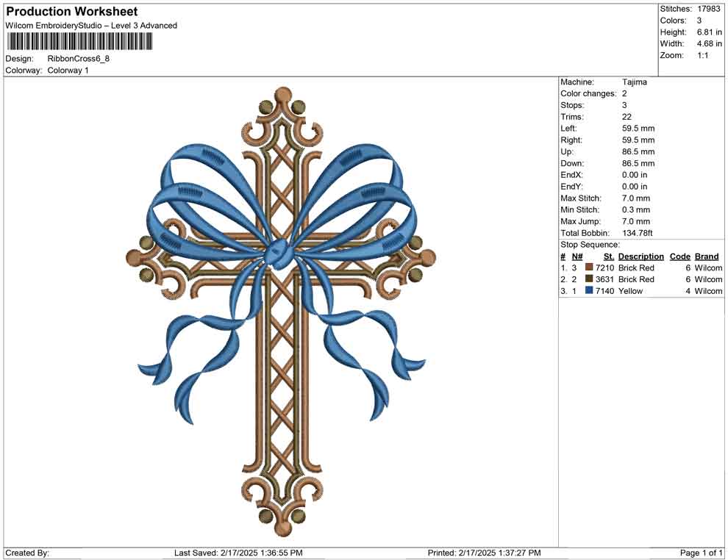The height and width of the screenshot is (560, 728).
Task: Click the Description column header
Action: (x=640, y=256)
